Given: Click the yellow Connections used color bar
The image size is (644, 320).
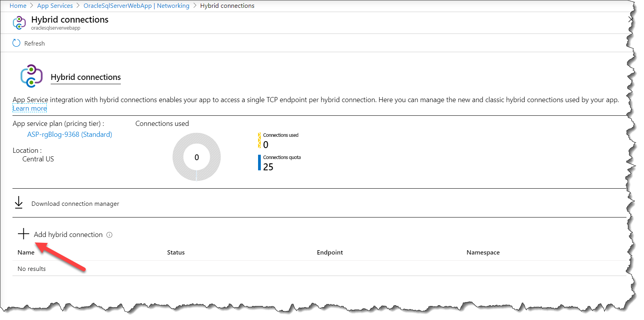Looking at the screenshot, I should [x=259, y=140].
